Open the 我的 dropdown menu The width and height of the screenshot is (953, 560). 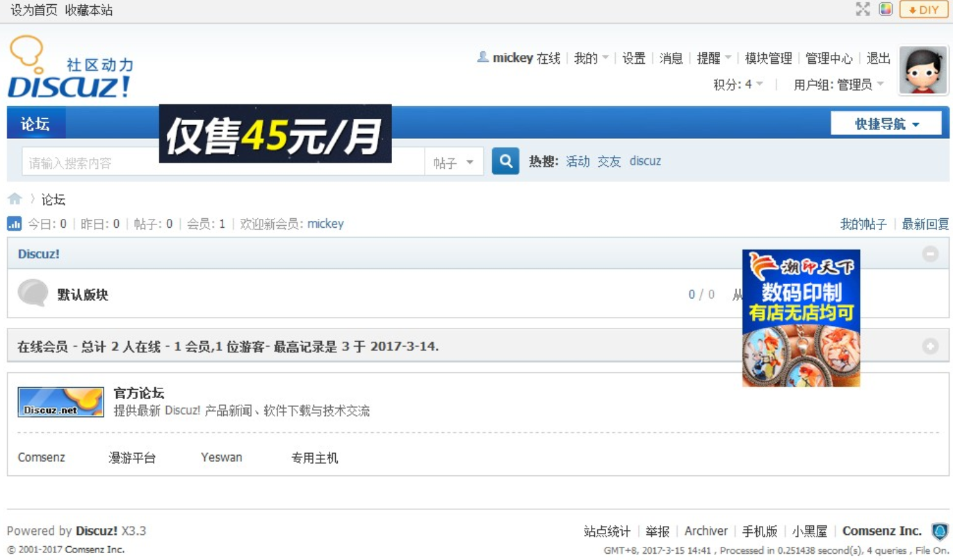[591, 58]
